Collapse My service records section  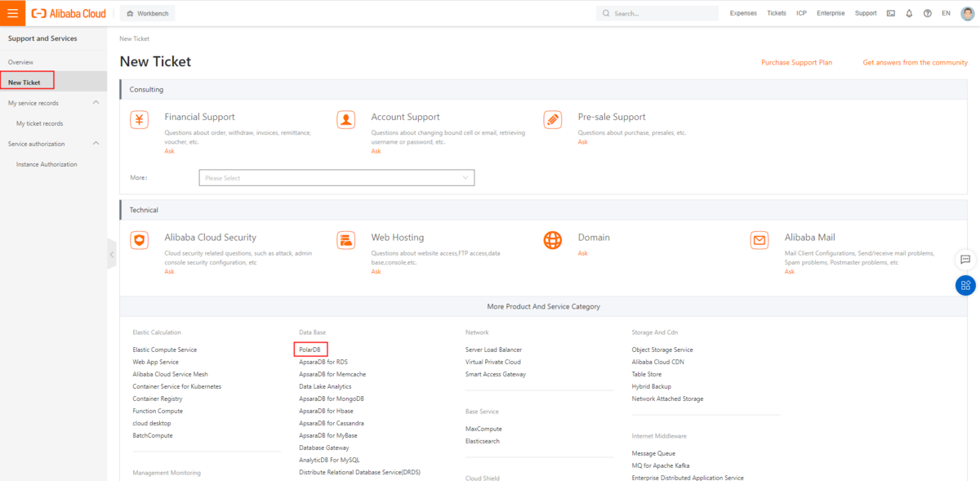(x=96, y=103)
